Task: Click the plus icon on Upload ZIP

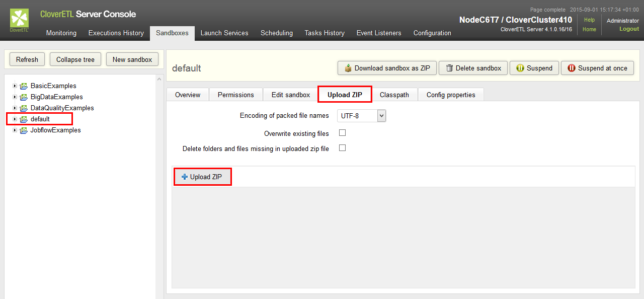Action: (185, 177)
